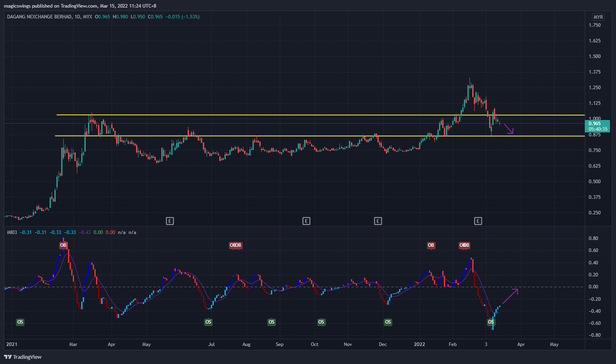Click the 1.750 price axis label
616x364 pixels.
[595, 25]
